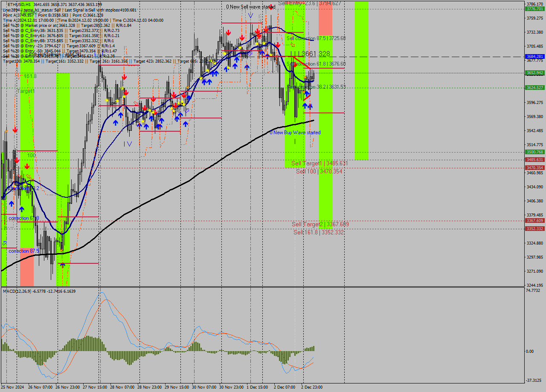Screen dimensions: 546x392
Task: Click 3434.090 on the price axis
Action: 535,187
